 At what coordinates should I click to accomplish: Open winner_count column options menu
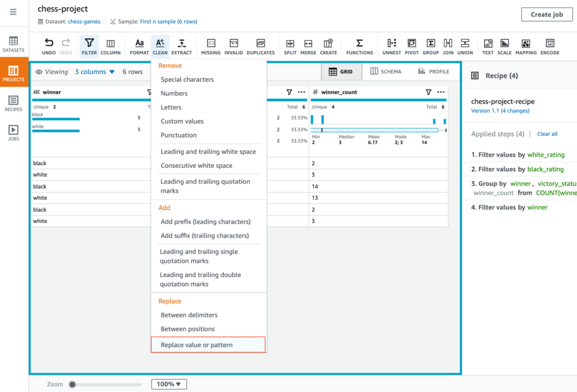click(x=441, y=92)
